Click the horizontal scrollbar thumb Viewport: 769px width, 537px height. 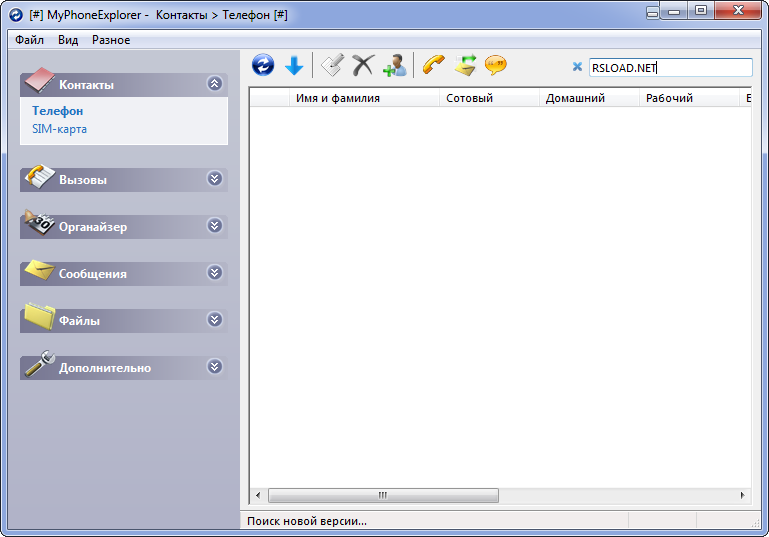(x=384, y=495)
